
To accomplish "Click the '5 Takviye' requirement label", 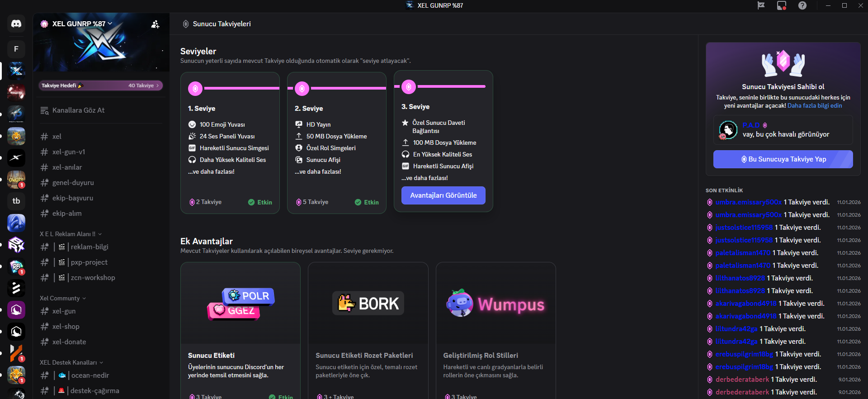I will pyautogui.click(x=312, y=202).
